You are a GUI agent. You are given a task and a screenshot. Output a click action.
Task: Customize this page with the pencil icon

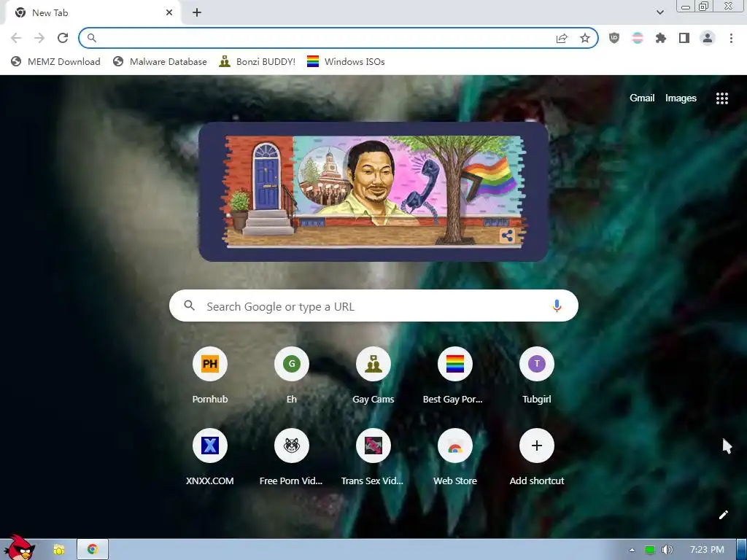[x=723, y=515]
